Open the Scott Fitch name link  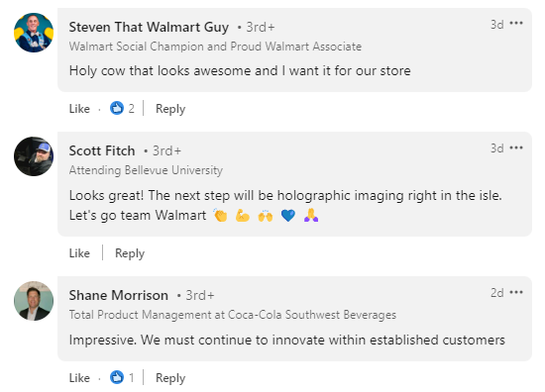pyautogui.click(x=102, y=150)
